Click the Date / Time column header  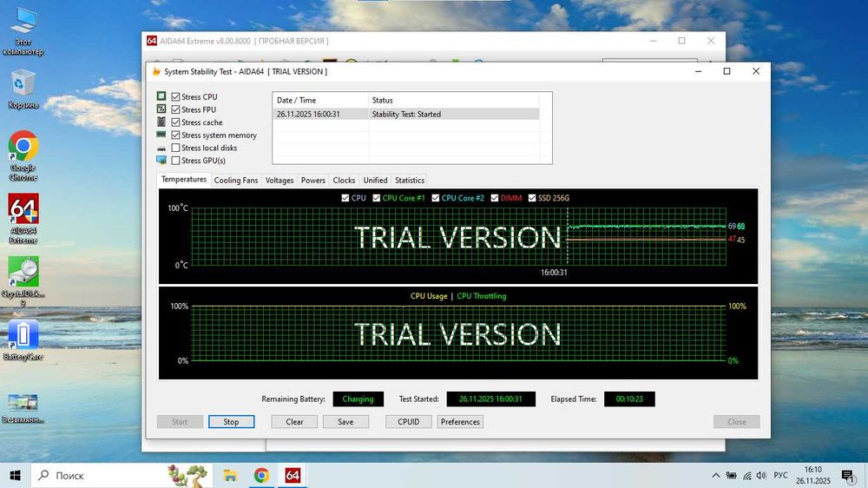(320, 100)
